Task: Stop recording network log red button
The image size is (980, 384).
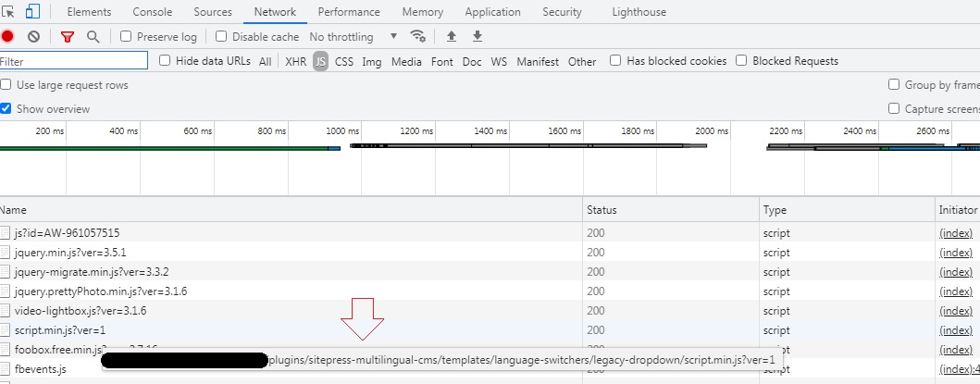Action: (7, 36)
